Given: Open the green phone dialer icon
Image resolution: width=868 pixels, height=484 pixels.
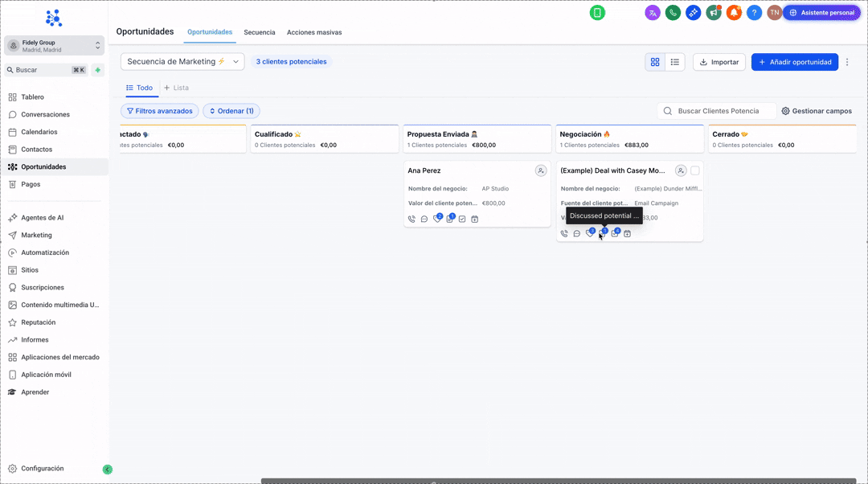Looking at the screenshot, I should click(x=673, y=13).
